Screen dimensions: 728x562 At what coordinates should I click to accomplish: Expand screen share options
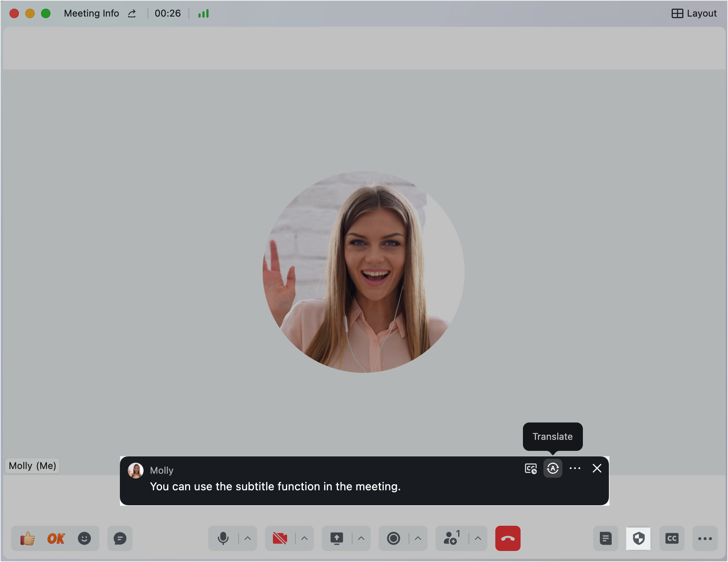[x=362, y=538]
